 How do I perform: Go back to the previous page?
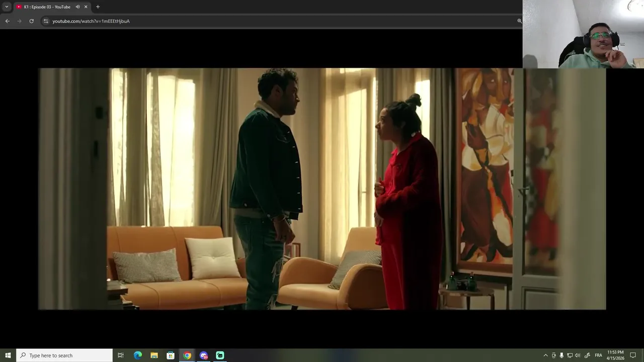[7, 21]
